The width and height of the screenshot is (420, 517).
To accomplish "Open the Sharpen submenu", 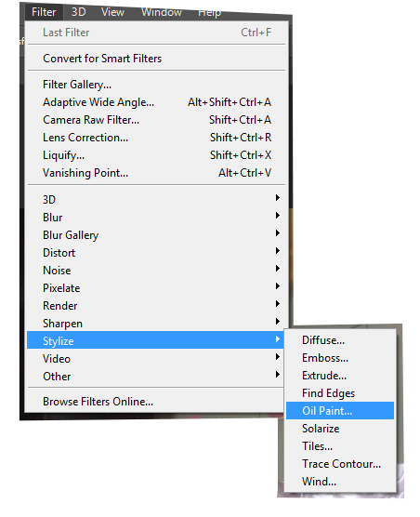I will pos(155,324).
